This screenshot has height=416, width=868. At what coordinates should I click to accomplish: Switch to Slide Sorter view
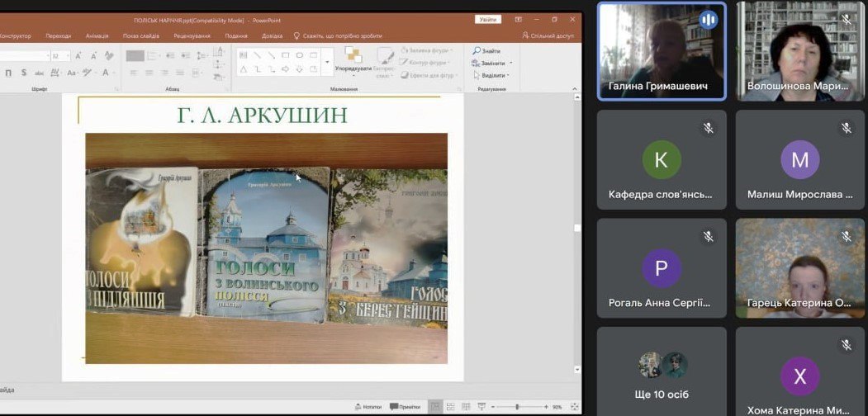pyautogui.click(x=451, y=407)
